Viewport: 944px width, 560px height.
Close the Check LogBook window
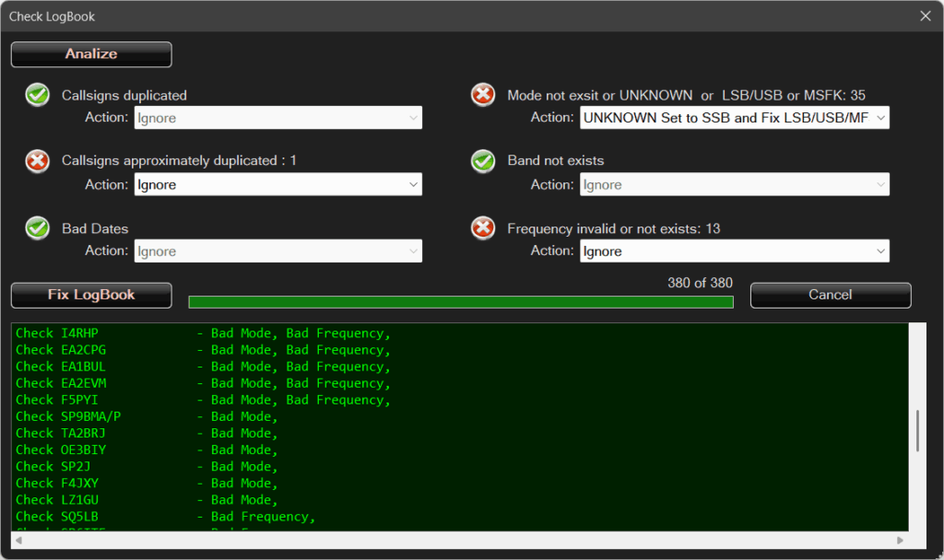click(926, 16)
